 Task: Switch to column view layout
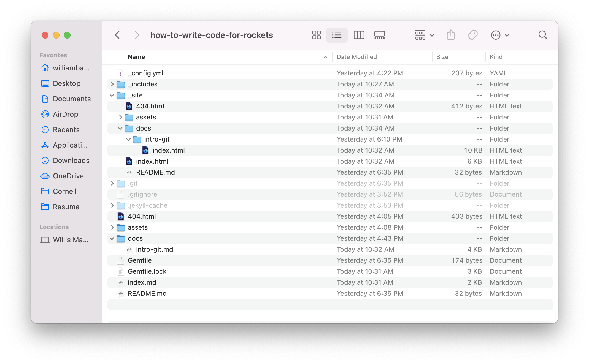359,35
